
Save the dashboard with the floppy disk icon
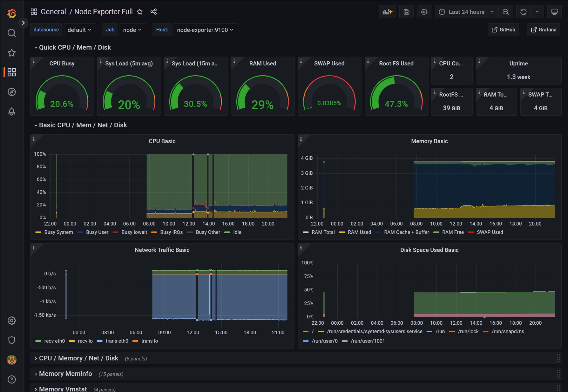[406, 12]
